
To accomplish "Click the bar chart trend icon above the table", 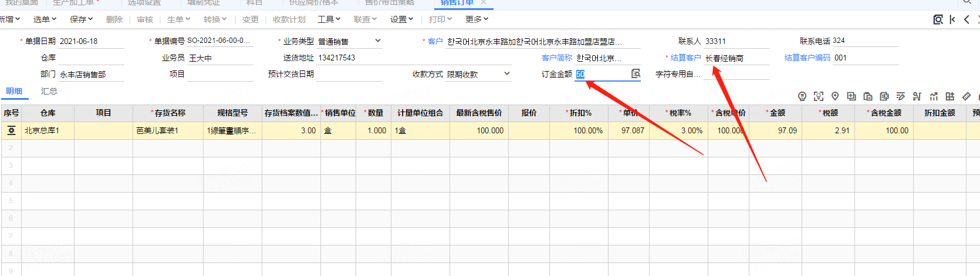I will pos(934,96).
